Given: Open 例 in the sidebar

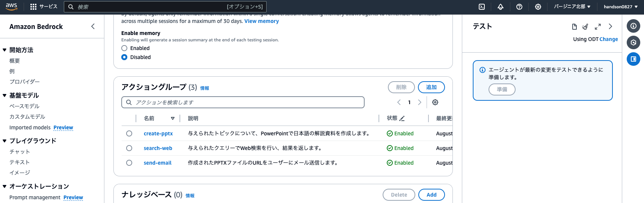Looking at the screenshot, I should (12, 71).
